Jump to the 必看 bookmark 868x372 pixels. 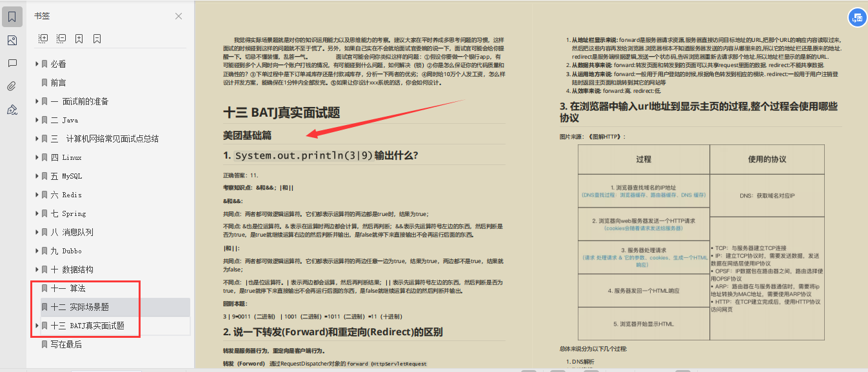(x=59, y=64)
